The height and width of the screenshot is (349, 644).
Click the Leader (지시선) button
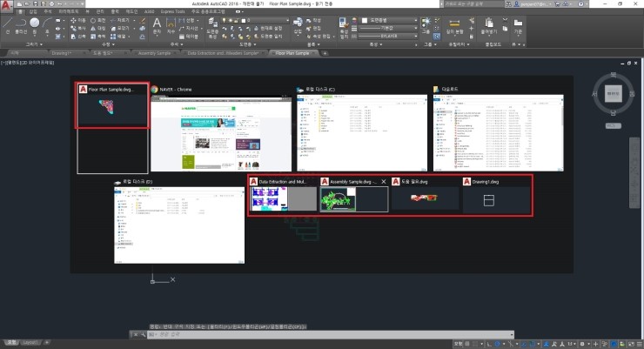[191, 29]
